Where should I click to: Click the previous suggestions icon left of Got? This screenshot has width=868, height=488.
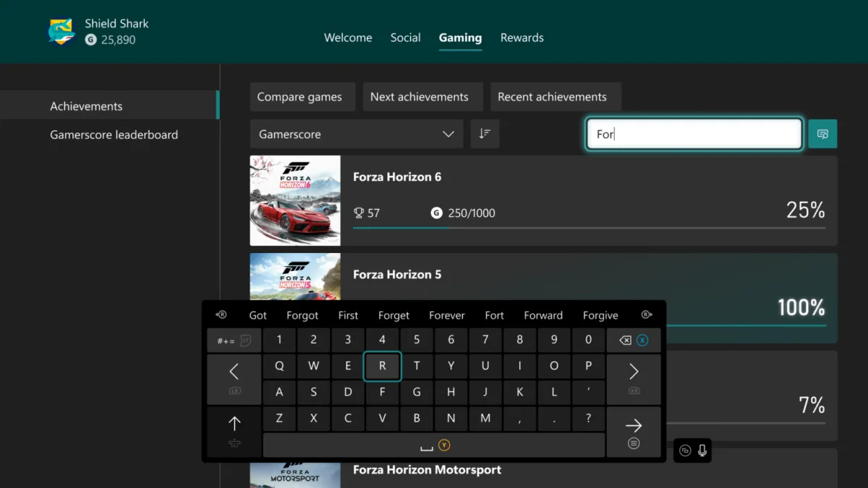(221, 315)
